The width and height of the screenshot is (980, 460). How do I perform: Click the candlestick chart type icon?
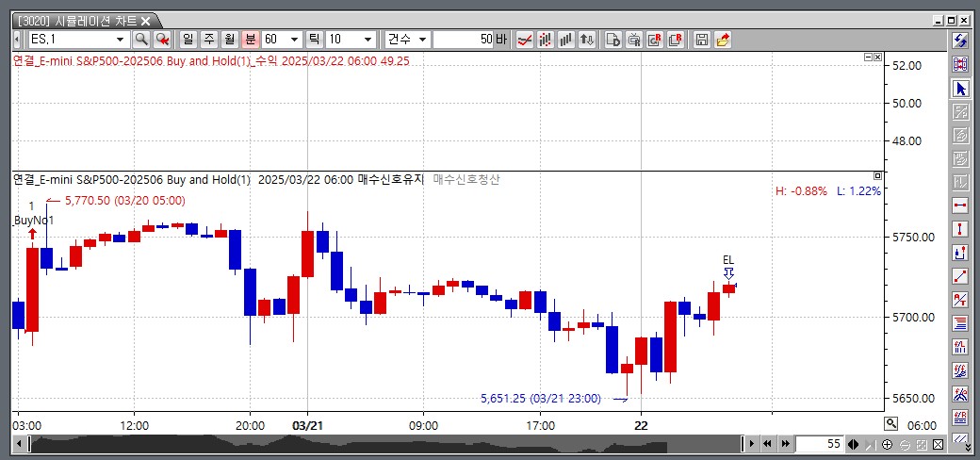point(546,40)
